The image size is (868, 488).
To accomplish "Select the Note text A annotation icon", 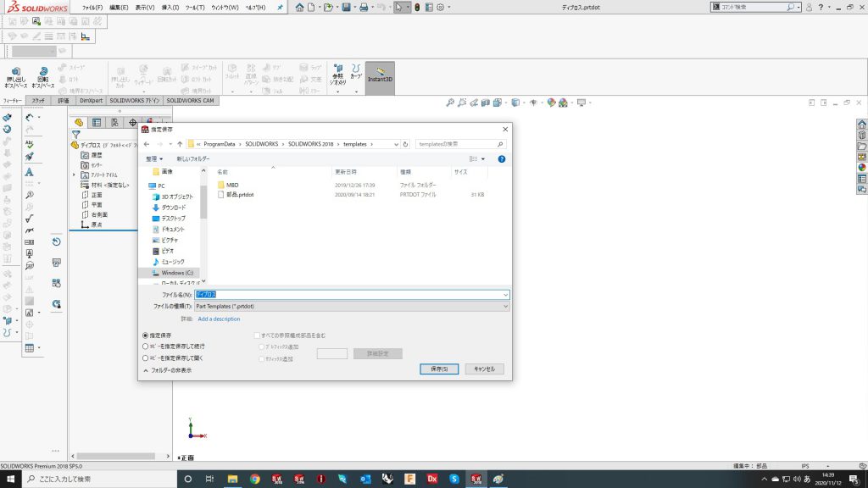I will (30, 172).
